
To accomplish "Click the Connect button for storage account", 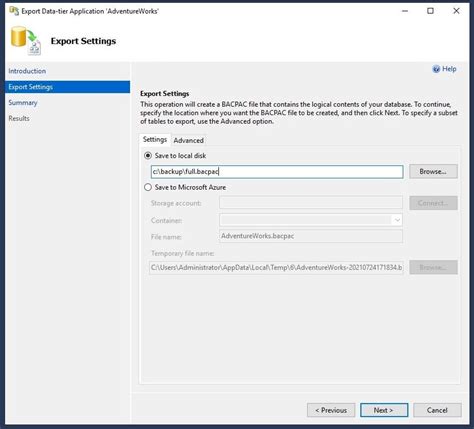I will (x=433, y=203).
